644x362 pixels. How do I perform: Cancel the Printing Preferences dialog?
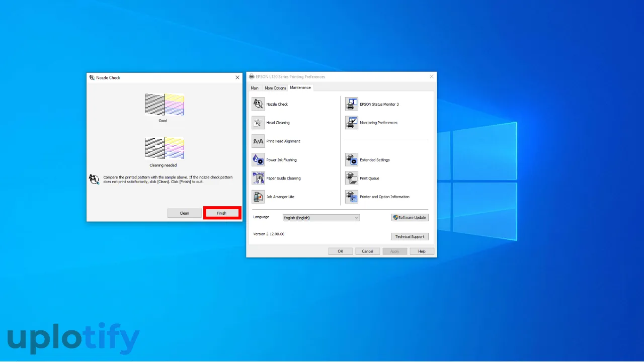point(368,251)
